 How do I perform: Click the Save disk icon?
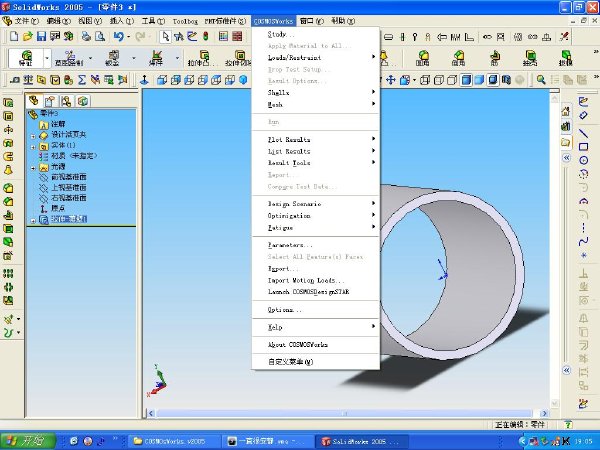(x=41, y=36)
